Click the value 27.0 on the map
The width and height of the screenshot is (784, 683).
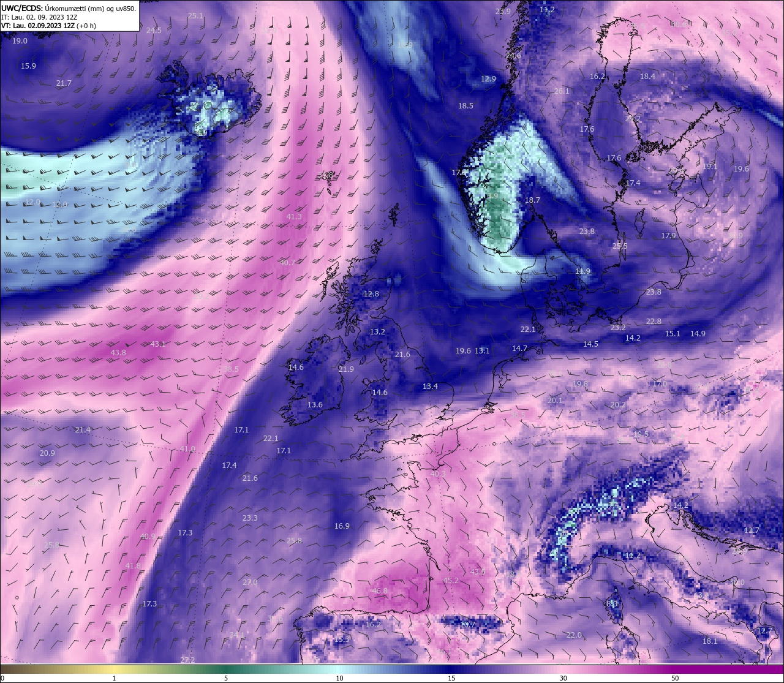(x=250, y=583)
